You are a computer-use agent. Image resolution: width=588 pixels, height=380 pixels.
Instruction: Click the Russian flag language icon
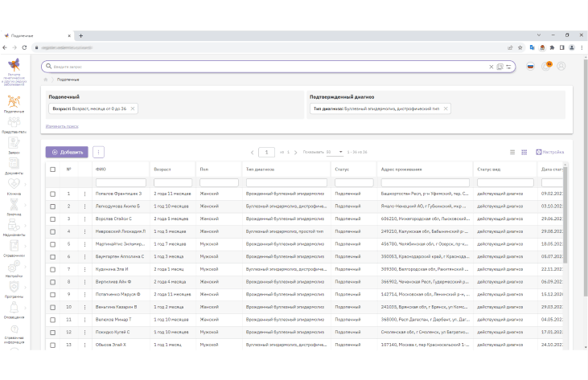click(x=530, y=66)
